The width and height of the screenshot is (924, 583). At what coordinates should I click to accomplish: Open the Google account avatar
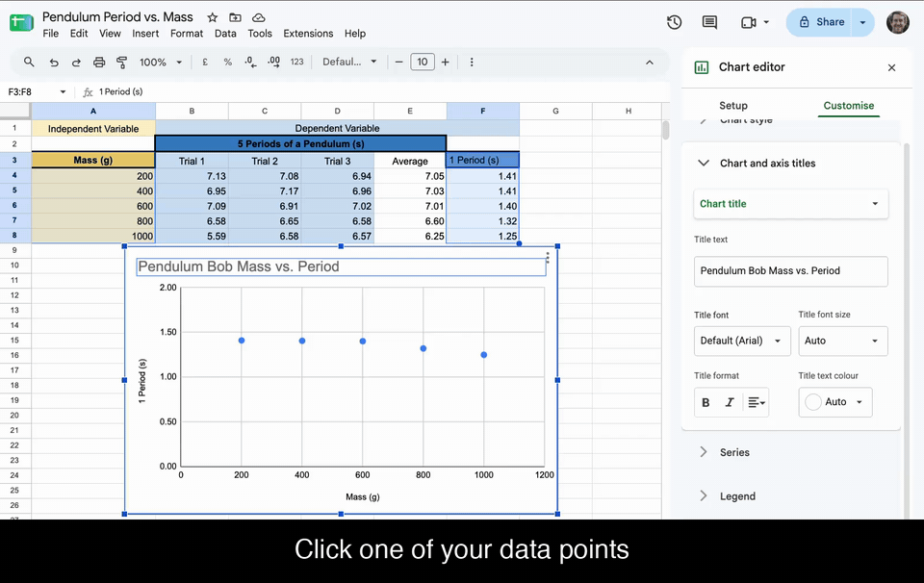point(897,22)
